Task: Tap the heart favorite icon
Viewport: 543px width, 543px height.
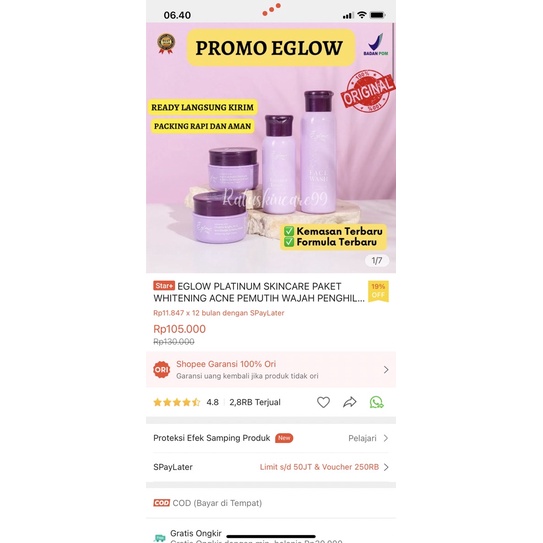Action: (323, 402)
